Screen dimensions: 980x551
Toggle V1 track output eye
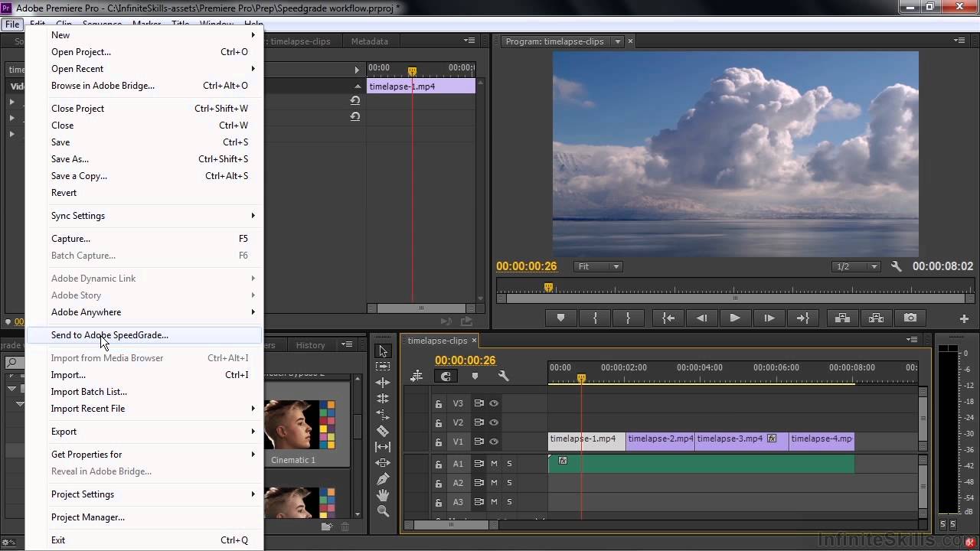(494, 442)
